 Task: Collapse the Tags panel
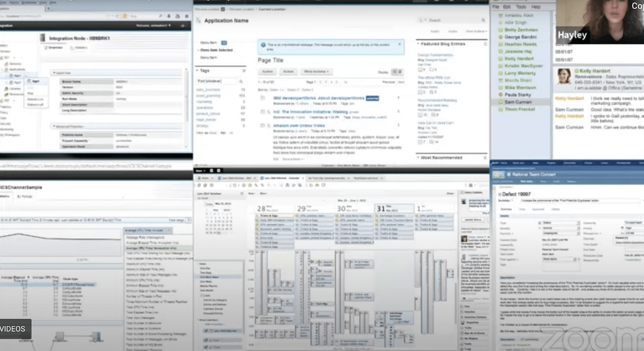click(x=197, y=71)
